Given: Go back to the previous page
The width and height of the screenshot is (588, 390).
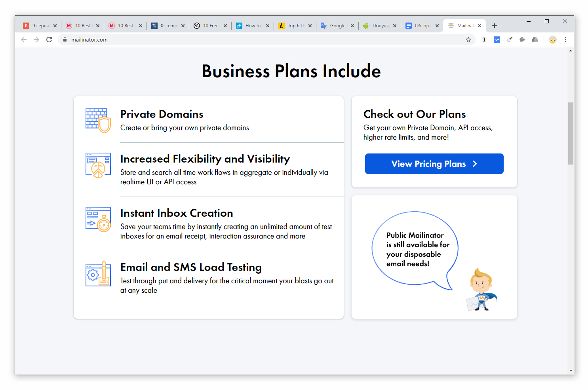Looking at the screenshot, I should (24, 40).
